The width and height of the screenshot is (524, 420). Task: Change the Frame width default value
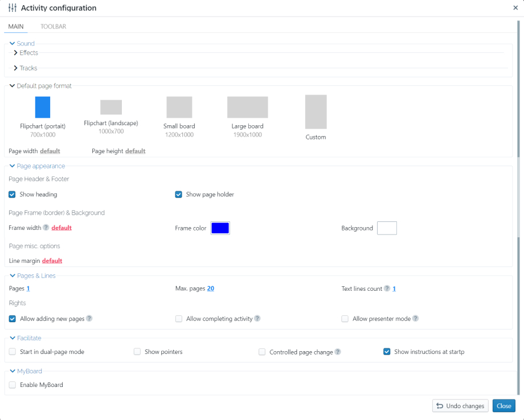(62, 228)
